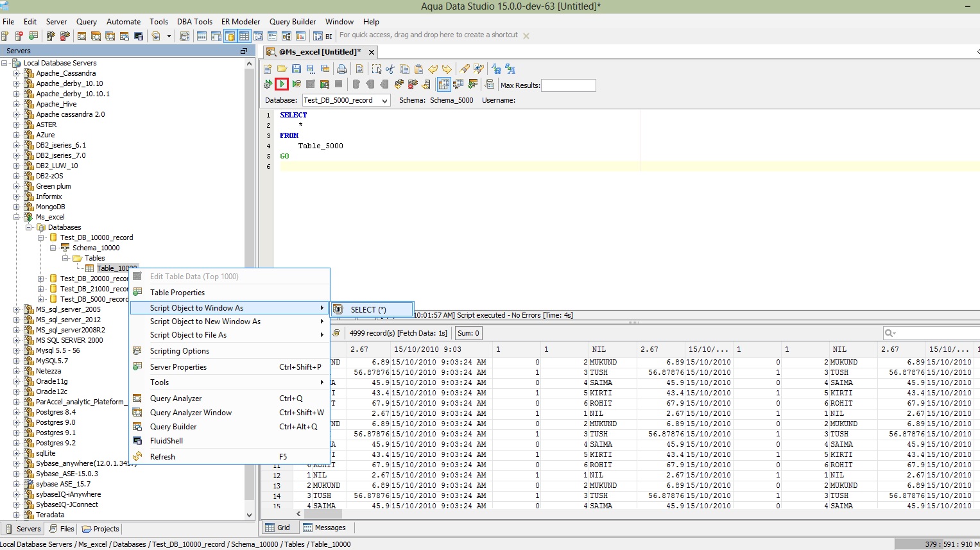Screen dimensions: 980x550
Task: Click the server Disconnect icon in query toolbar
Action: [x=413, y=84]
